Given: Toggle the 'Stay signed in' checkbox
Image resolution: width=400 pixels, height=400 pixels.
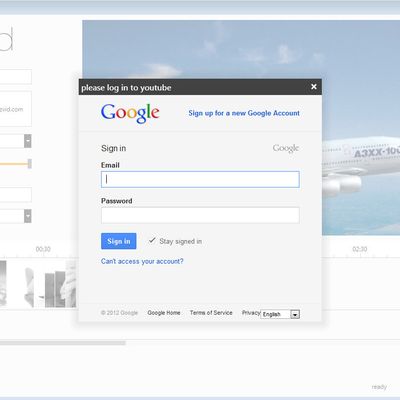Looking at the screenshot, I should point(152,240).
